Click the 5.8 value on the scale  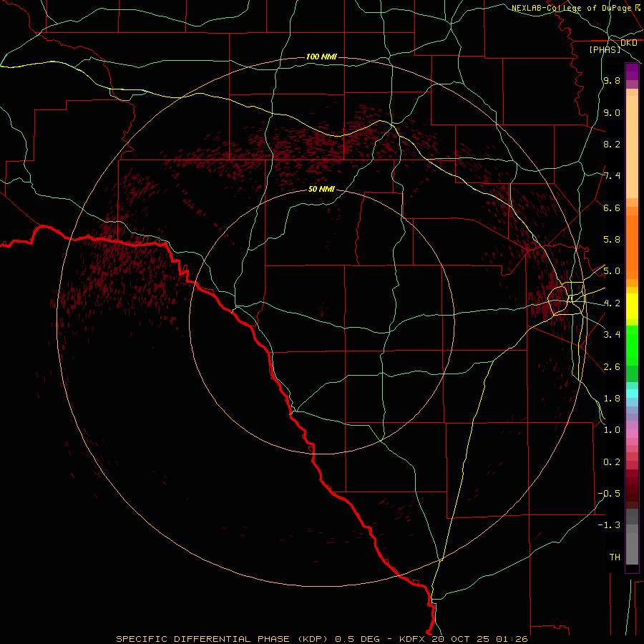pyautogui.click(x=612, y=240)
